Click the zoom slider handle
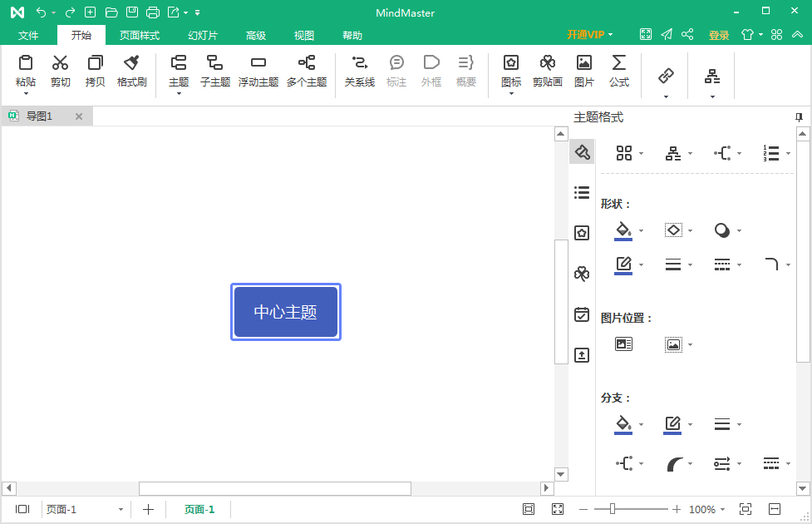 point(613,509)
